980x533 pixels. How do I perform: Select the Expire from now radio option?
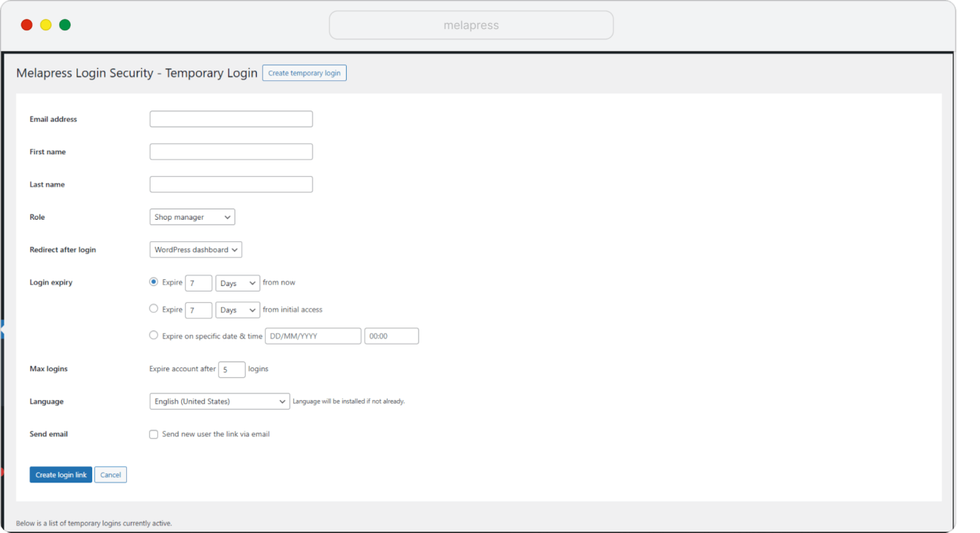pyautogui.click(x=154, y=282)
